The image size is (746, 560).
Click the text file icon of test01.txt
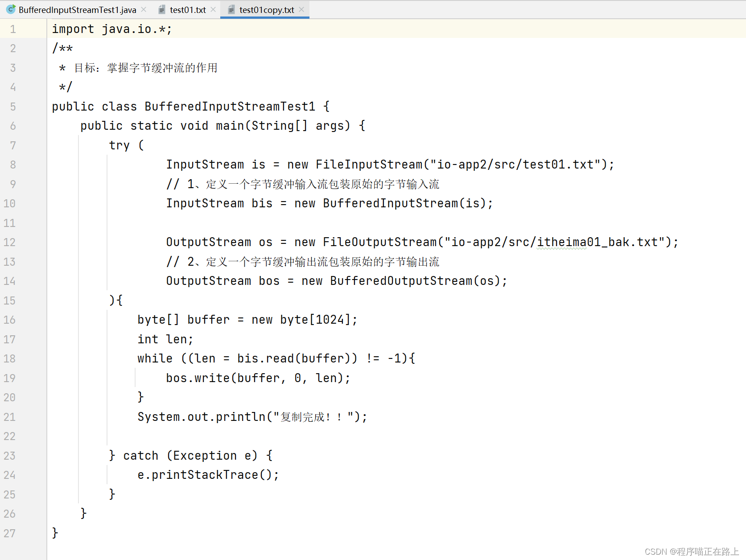click(162, 10)
